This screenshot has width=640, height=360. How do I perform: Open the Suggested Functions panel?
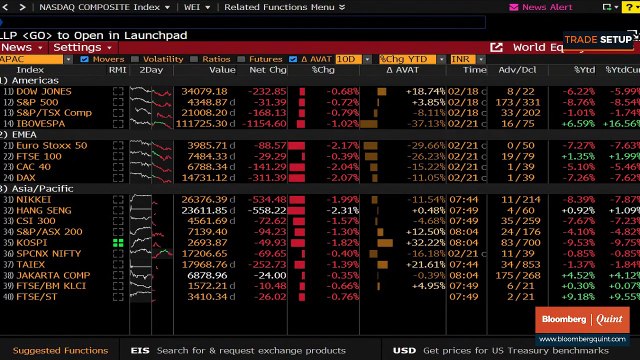pyautogui.click(x=60, y=350)
